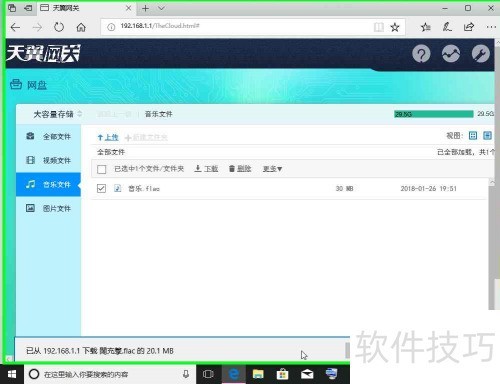Click the 音乐文件 breadcrumb label

[x=159, y=114]
